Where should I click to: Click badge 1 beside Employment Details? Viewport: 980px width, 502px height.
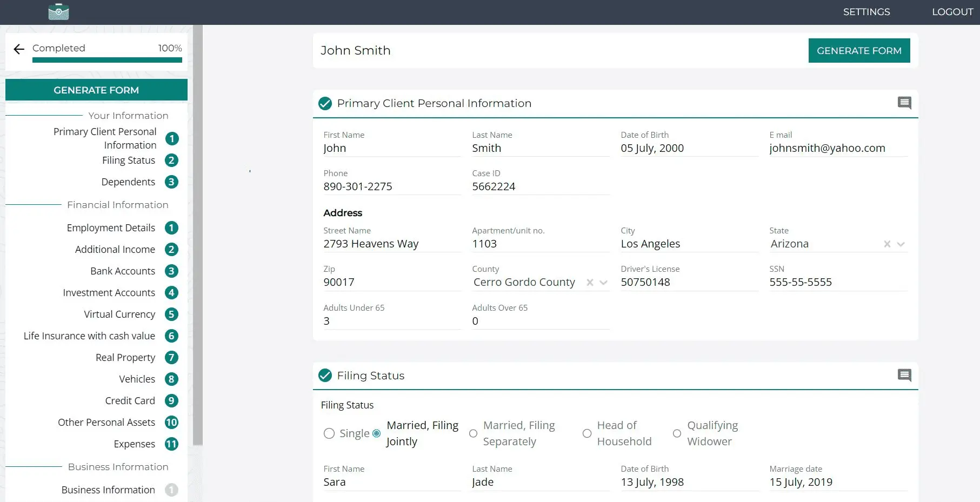point(171,228)
